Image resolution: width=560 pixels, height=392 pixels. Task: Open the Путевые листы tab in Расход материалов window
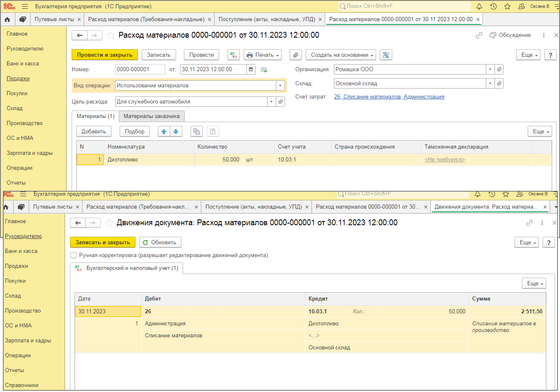55,19
